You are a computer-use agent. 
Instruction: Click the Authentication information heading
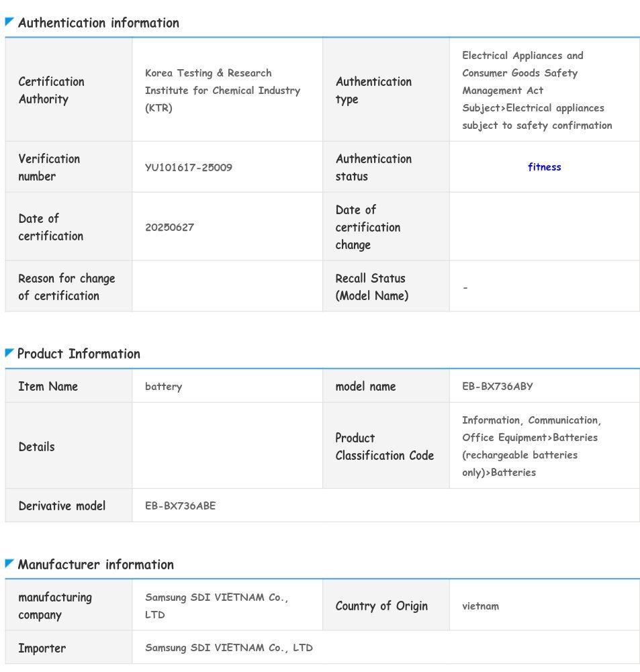[99, 23]
